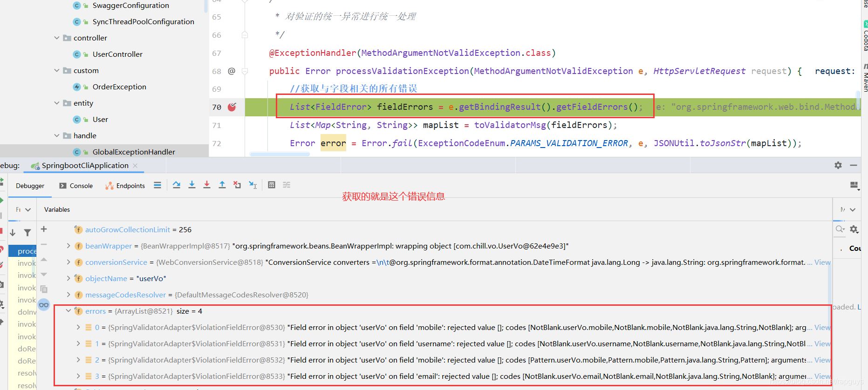
Task: Expand the messageCodesResolver variable
Action: click(x=68, y=295)
